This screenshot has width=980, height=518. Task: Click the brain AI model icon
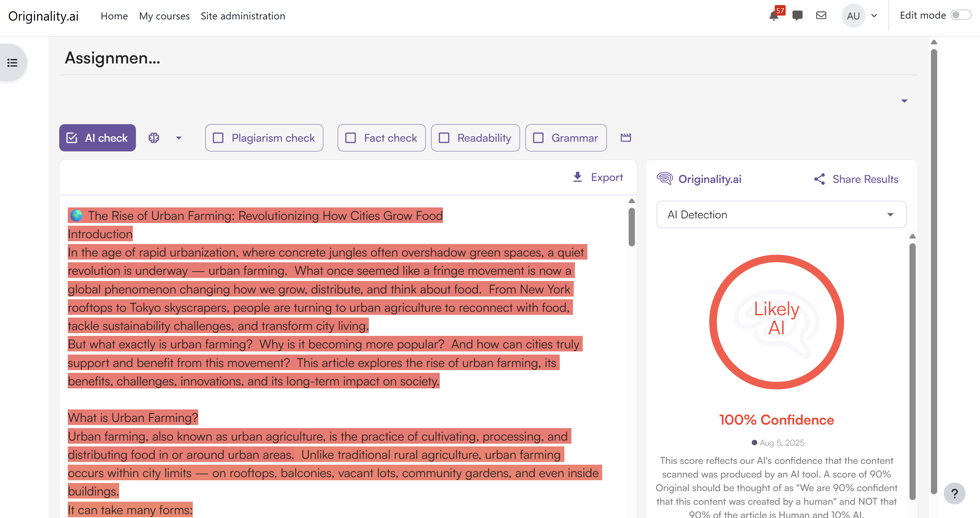154,138
